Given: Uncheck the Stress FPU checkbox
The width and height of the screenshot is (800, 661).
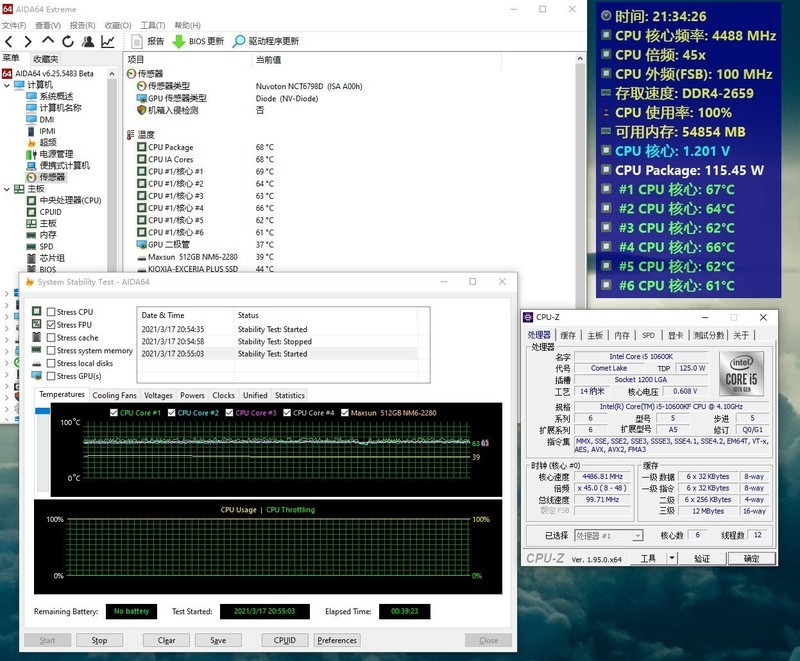Looking at the screenshot, I should (51, 325).
